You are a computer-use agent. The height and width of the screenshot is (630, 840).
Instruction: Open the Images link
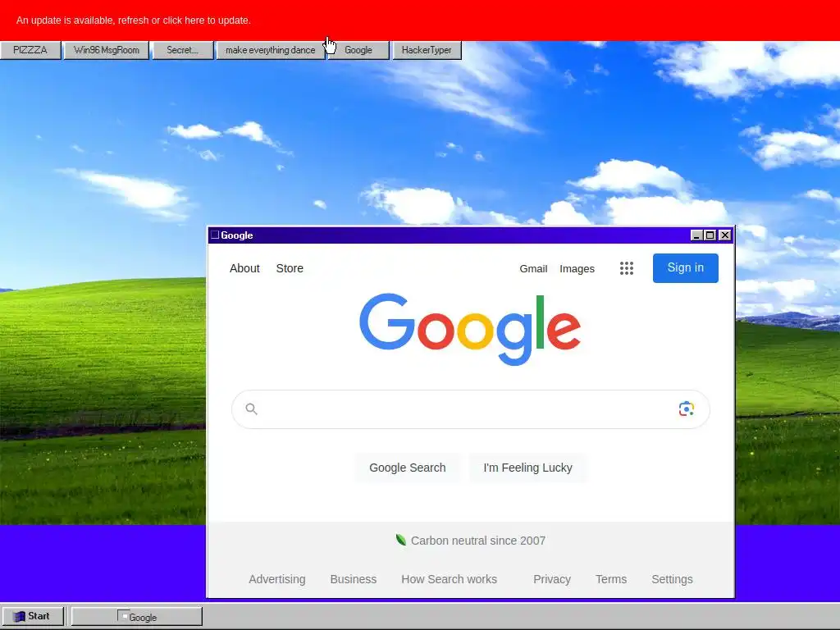(577, 269)
